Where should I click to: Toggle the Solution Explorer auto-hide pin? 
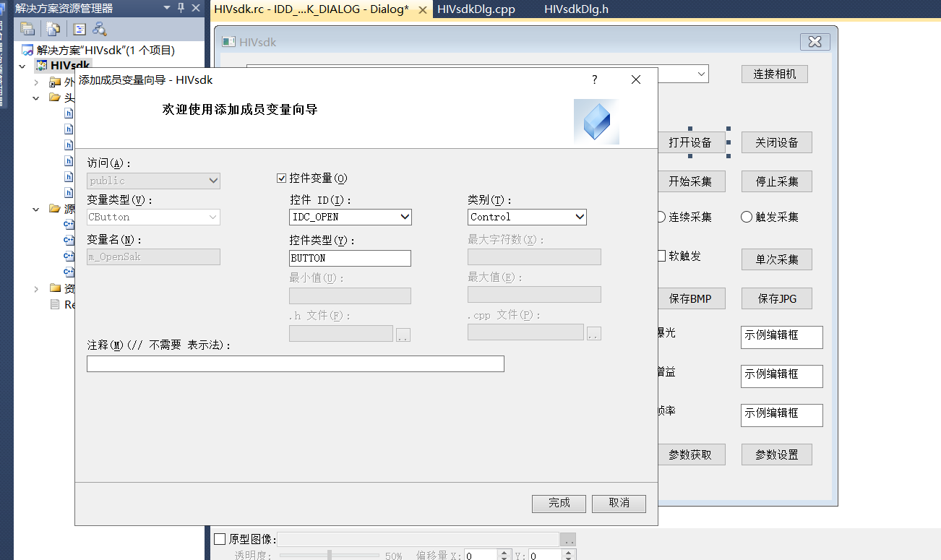point(181,8)
